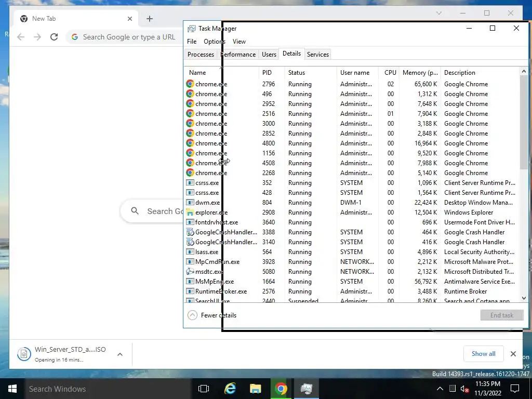Switch to the Processes tab

(201, 54)
